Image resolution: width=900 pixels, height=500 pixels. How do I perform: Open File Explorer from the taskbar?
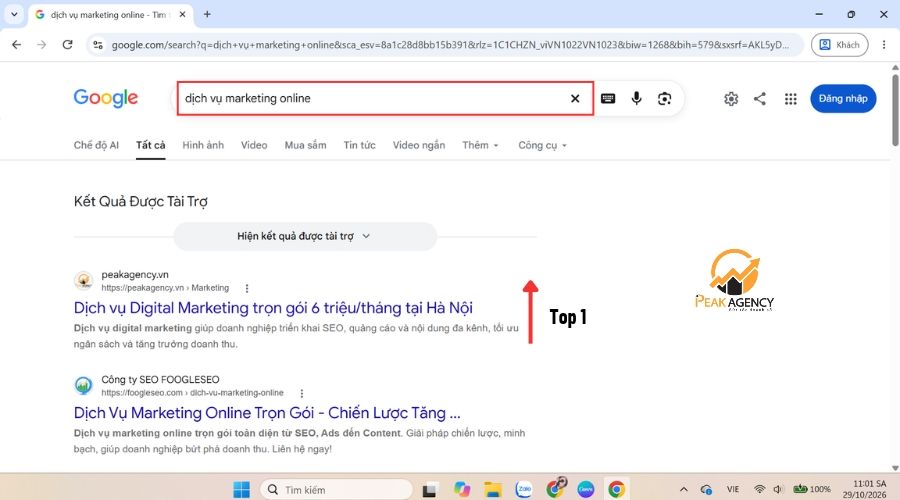(x=492, y=490)
